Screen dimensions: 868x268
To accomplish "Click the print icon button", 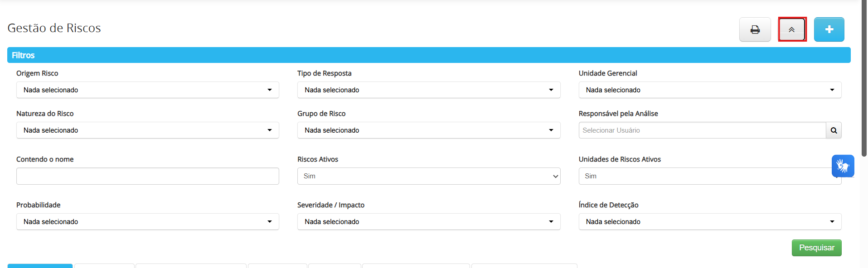I will (x=755, y=29).
